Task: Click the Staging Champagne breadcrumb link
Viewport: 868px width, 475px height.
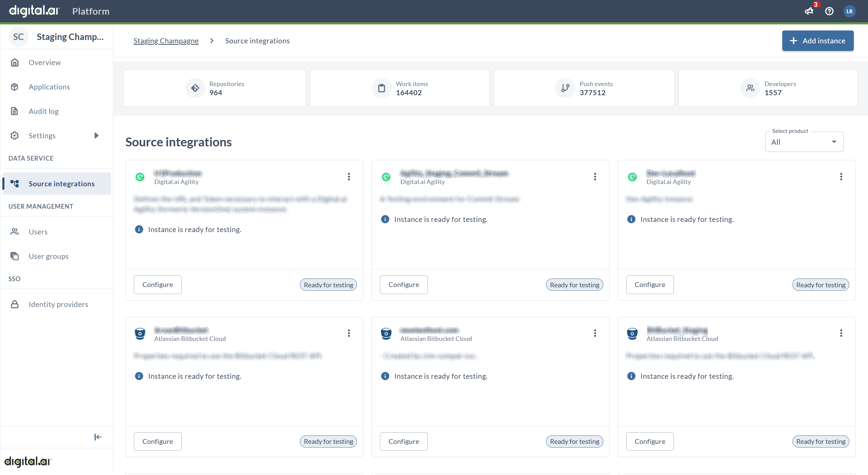Action: 166,41
